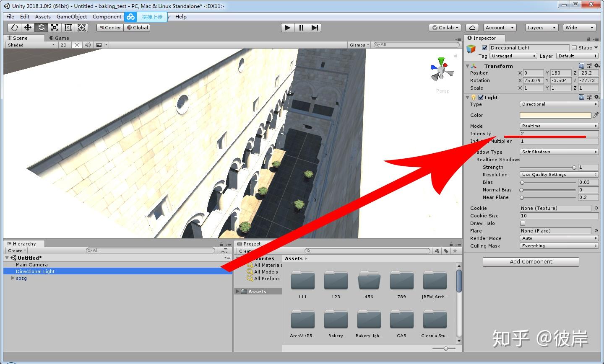Image resolution: width=604 pixels, height=364 pixels.
Task: Select the Rect Transform tool
Action: (x=68, y=28)
